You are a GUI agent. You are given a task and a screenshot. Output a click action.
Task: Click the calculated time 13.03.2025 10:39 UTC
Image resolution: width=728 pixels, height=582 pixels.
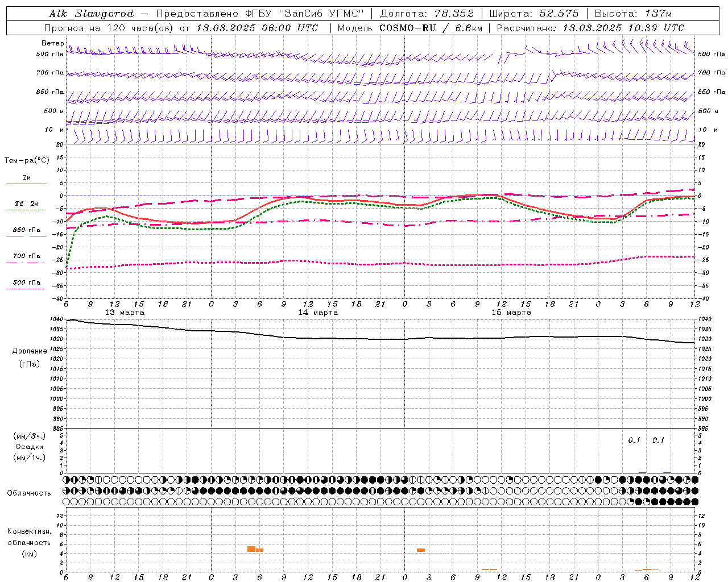pos(623,28)
